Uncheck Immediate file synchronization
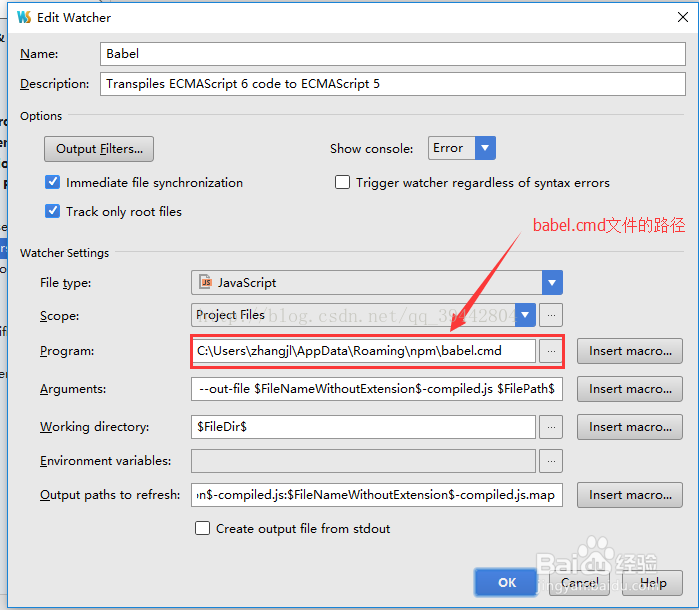The width and height of the screenshot is (699, 610). (x=53, y=182)
